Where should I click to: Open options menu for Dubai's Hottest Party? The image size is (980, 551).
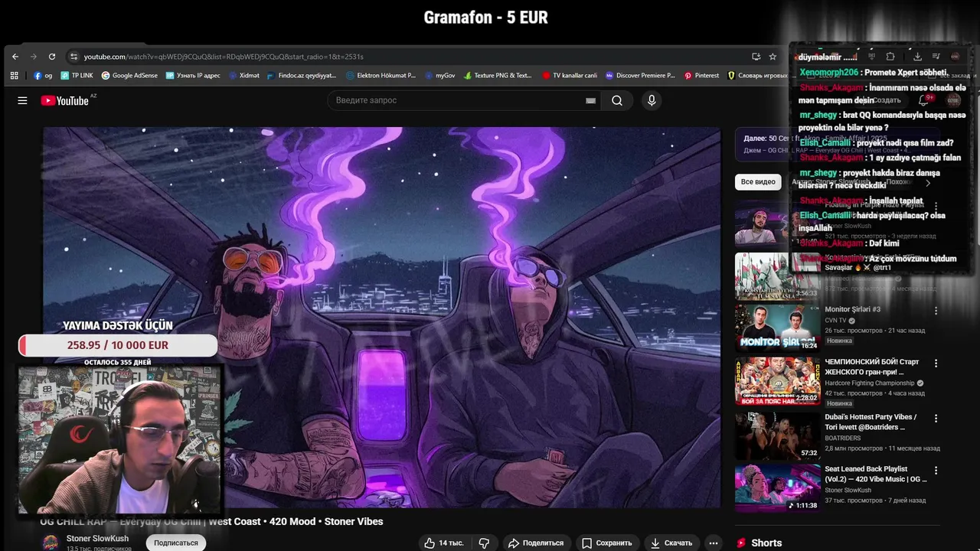tap(936, 419)
